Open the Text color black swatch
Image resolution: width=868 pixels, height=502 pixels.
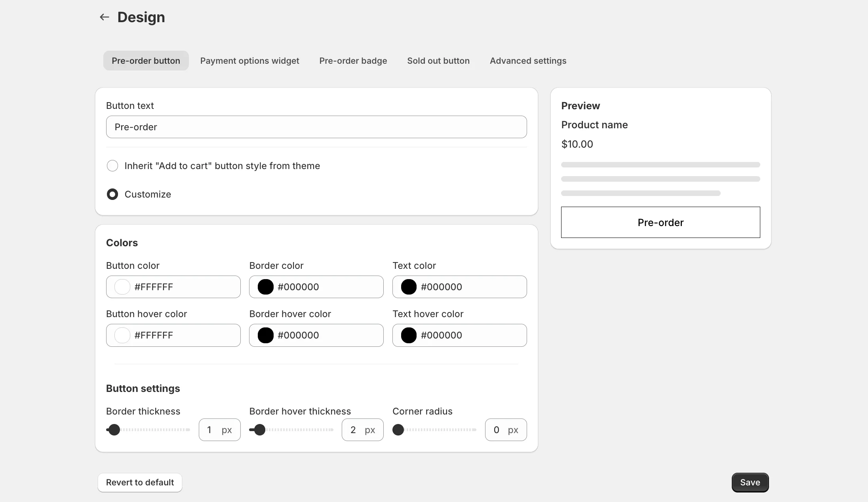409,287
